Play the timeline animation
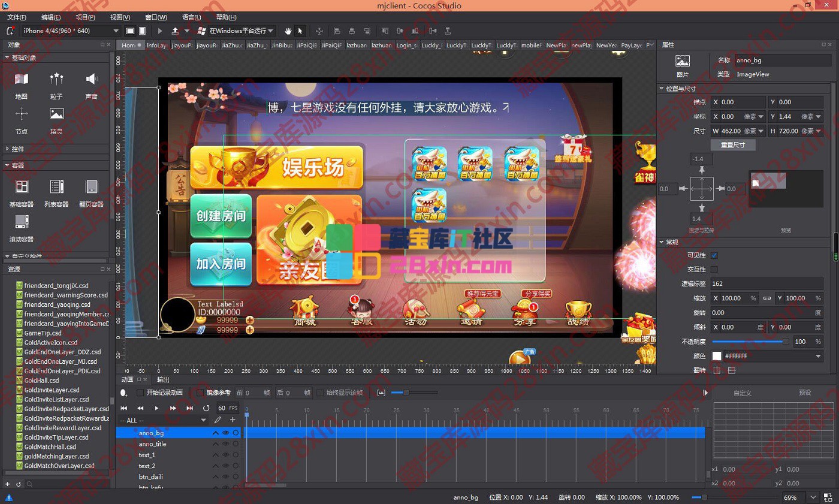 (157, 408)
